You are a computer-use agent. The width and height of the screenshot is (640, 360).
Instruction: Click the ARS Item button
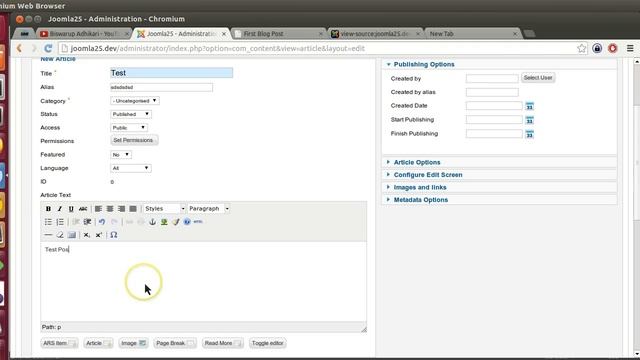coord(59,343)
